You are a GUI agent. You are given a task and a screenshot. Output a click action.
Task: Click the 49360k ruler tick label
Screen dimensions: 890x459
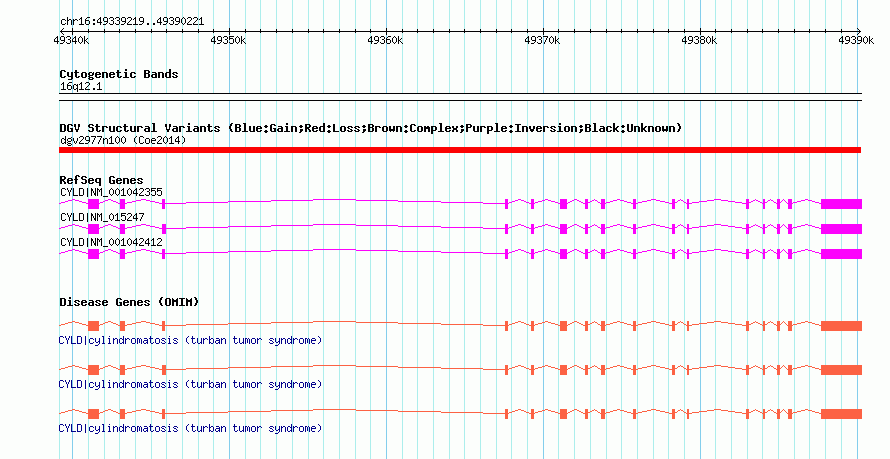(385, 40)
